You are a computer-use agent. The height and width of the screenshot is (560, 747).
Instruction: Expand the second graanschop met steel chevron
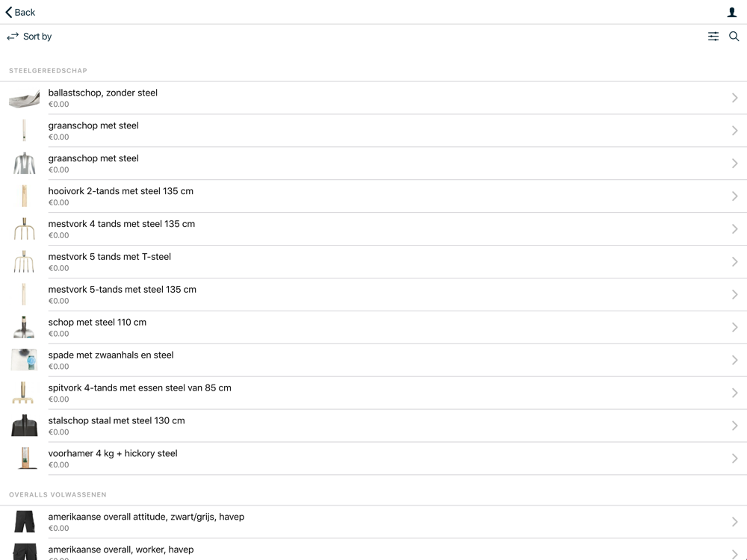coord(734,164)
